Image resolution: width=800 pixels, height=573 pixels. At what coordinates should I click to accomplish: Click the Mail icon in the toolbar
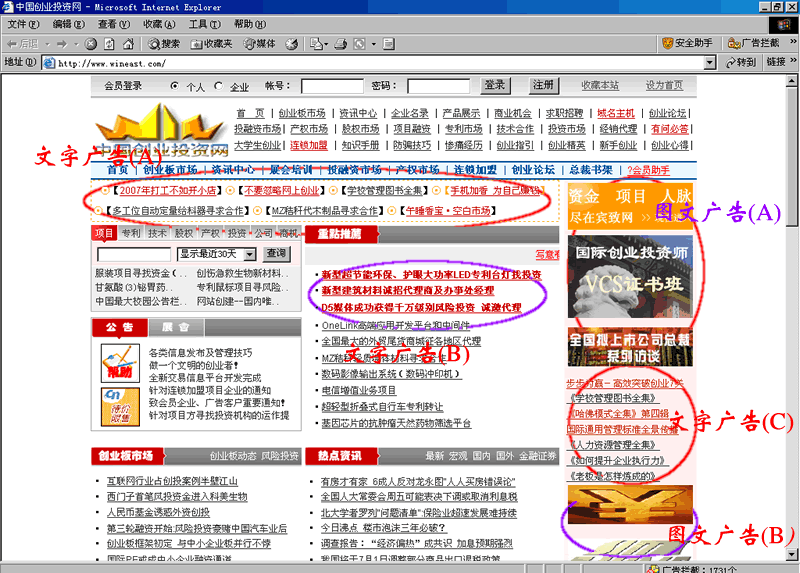pos(316,44)
